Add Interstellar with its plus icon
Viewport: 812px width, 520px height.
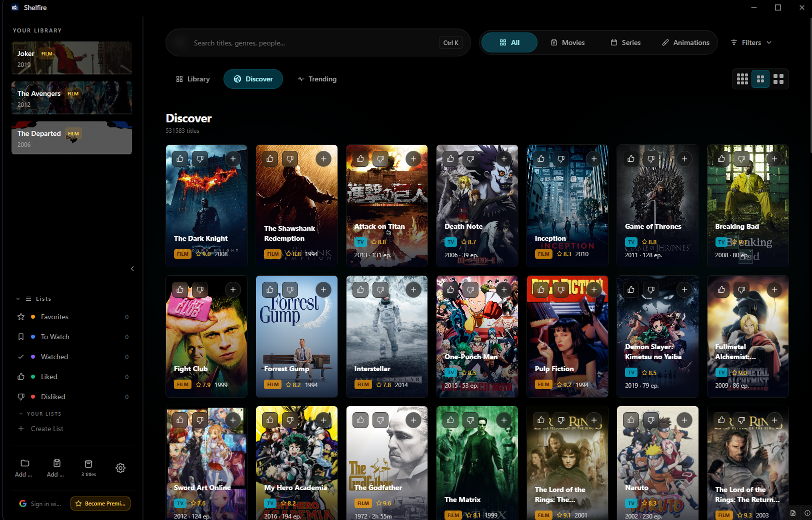413,290
